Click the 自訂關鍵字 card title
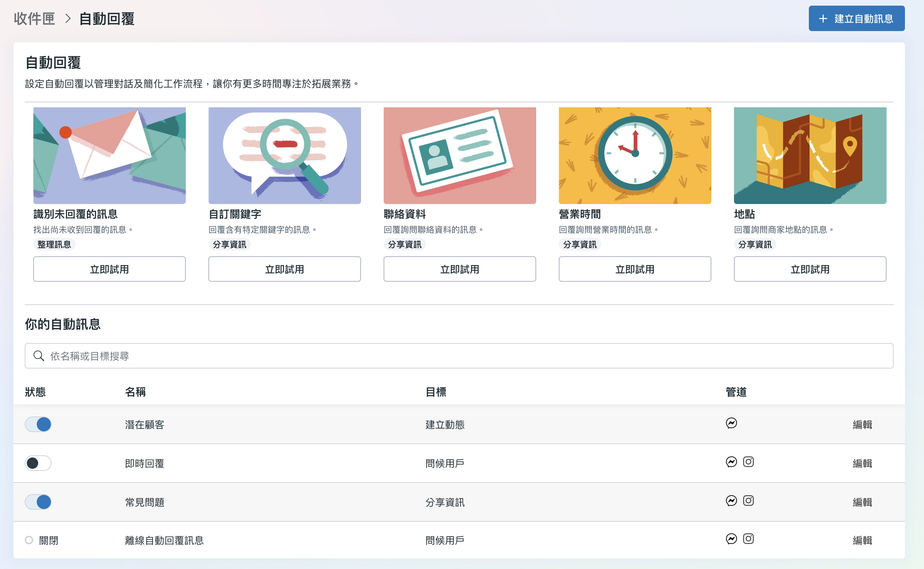The height and width of the screenshot is (569, 924). tap(235, 214)
